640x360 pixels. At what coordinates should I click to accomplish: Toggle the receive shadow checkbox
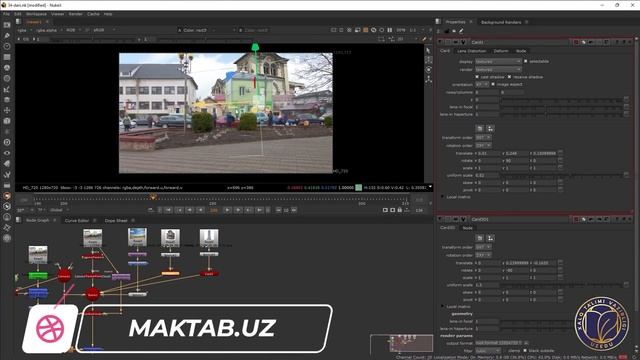pos(509,77)
